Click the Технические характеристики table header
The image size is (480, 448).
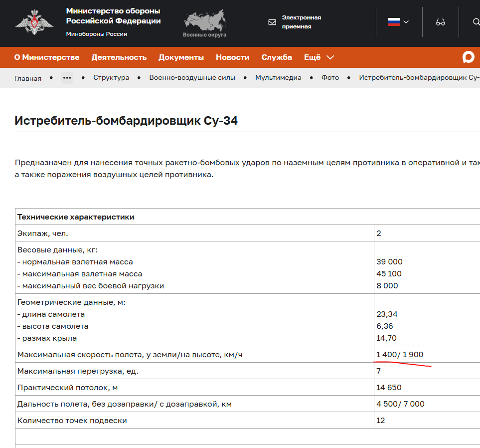(76, 217)
